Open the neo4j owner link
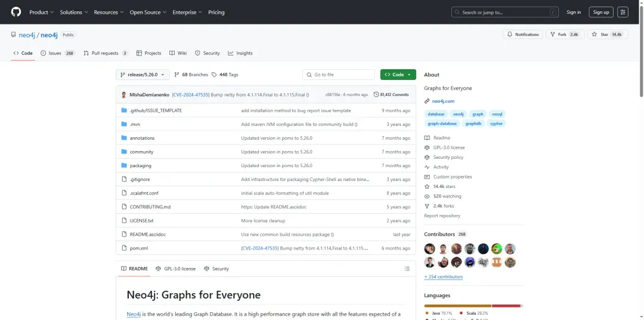Screen dimensions: 644x320 tap(27, 35)
